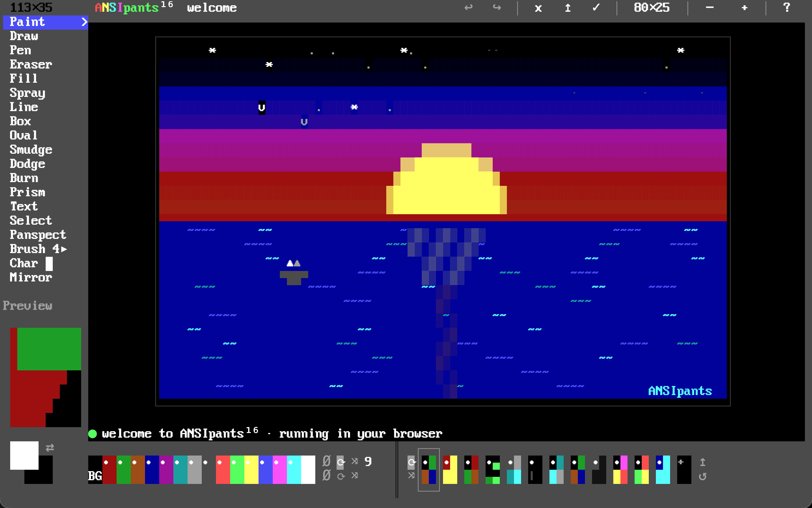Select the red and yellow brush preset

(x=450, y=469)
